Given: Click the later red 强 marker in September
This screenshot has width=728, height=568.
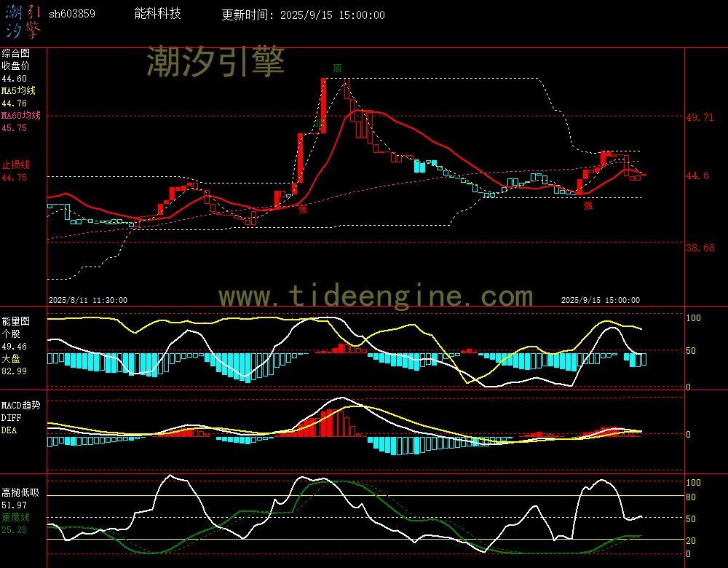Looking at the screenshot, I should (588, 206).
